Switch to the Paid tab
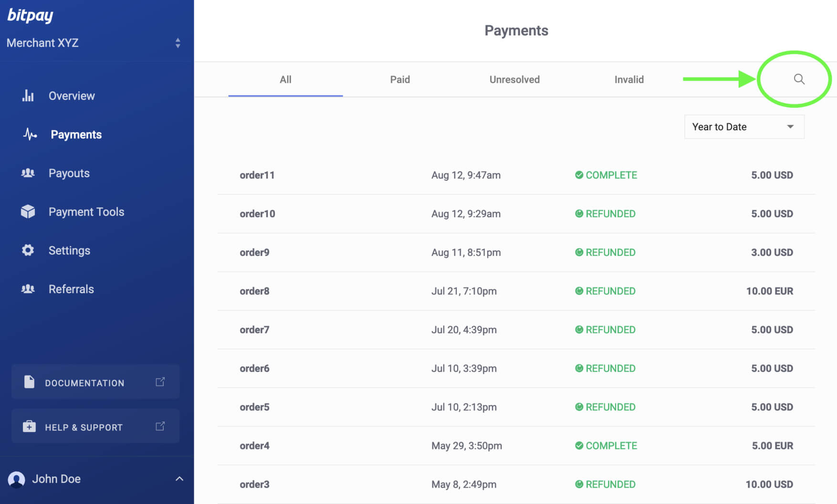This screenshot has width=837, height=504. tap(400, 80)
